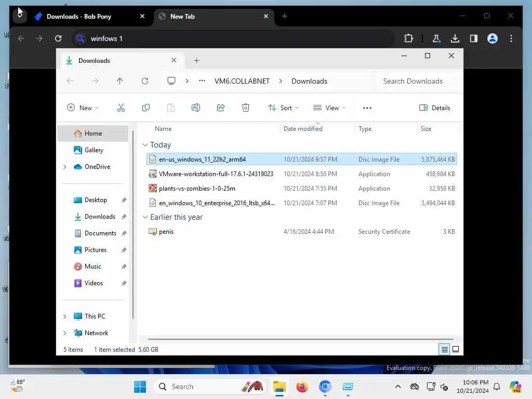Image resolution: width=532 pixels, height=399 pixels.
Task: Open File Explorer from the taskbar
Action: pyautogui.click(x=279, y=387)
